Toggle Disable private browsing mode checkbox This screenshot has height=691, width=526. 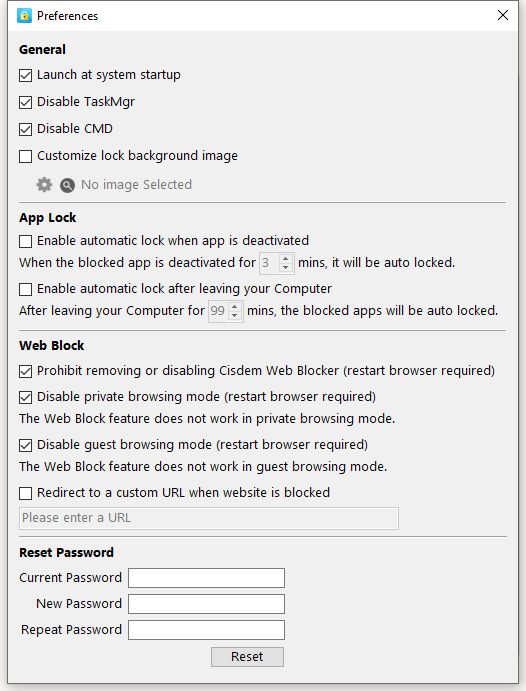coord(26,398)
